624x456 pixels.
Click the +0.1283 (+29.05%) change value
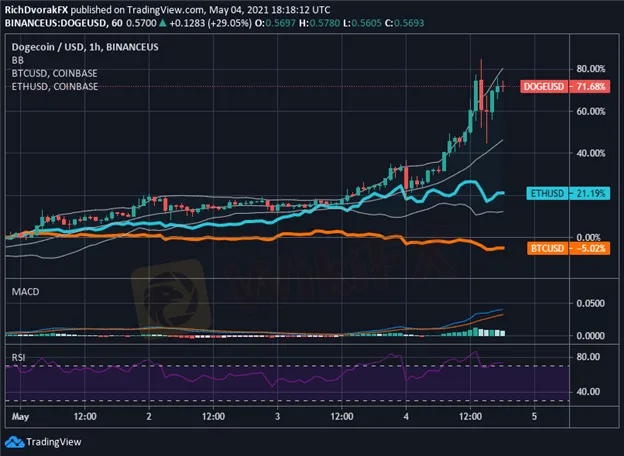(x=210, y=23)
